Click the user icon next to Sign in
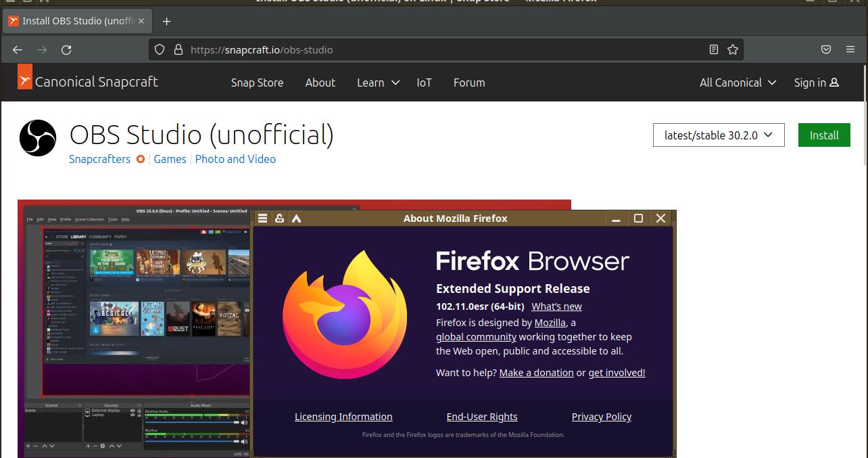Viewport: 868px width, 458px height. [834, 83]
